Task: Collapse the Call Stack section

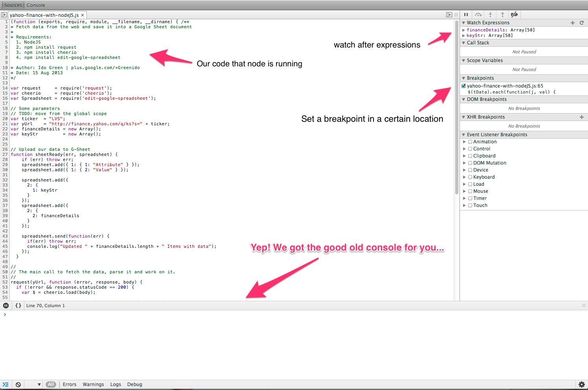Action: click(464, 43)
